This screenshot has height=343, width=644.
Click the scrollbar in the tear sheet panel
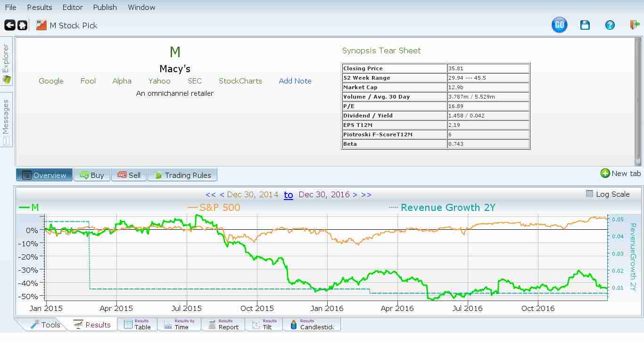click(638, 101)
